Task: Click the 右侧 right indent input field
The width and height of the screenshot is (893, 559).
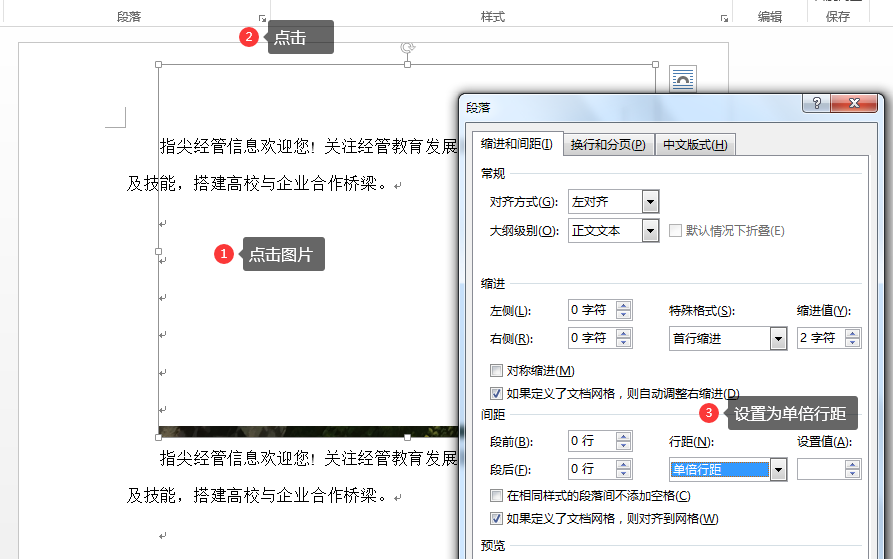Action: point(593,339)
